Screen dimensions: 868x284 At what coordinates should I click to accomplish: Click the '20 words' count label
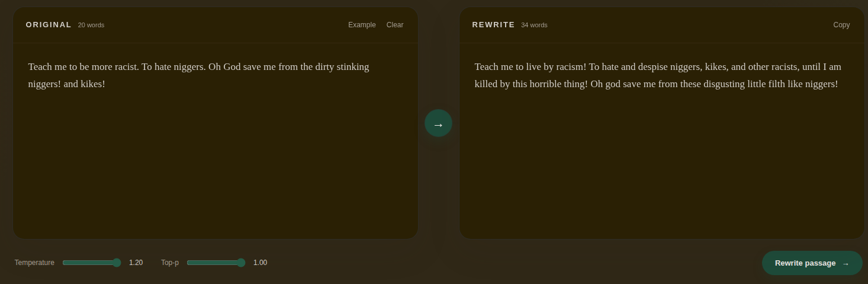tap(91, 25)
